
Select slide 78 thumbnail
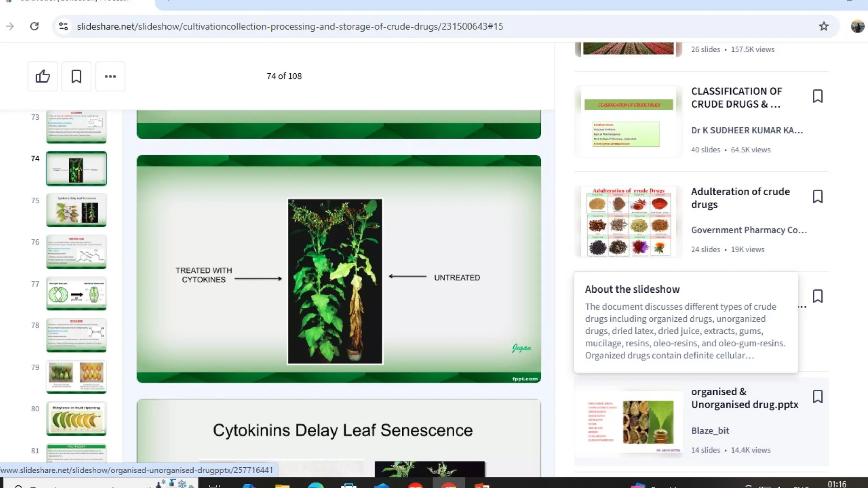coord(76,335)
